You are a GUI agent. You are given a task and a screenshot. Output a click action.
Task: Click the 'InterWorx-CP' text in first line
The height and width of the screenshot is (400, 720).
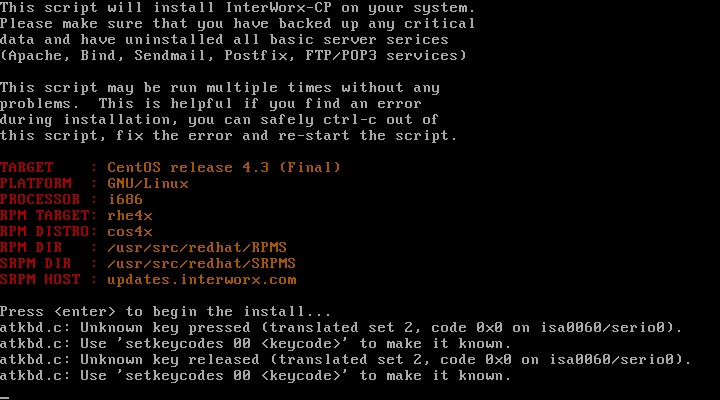278,8
